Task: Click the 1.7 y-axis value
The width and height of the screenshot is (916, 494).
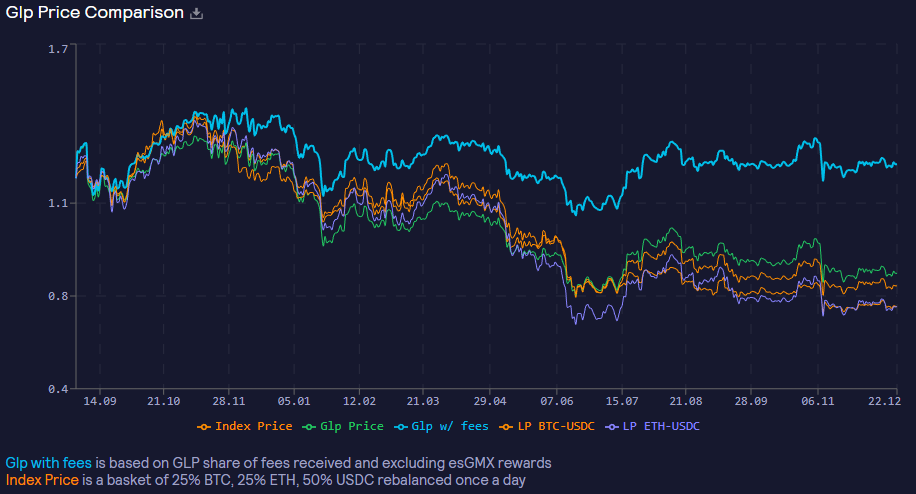Action: click(58, 49)
